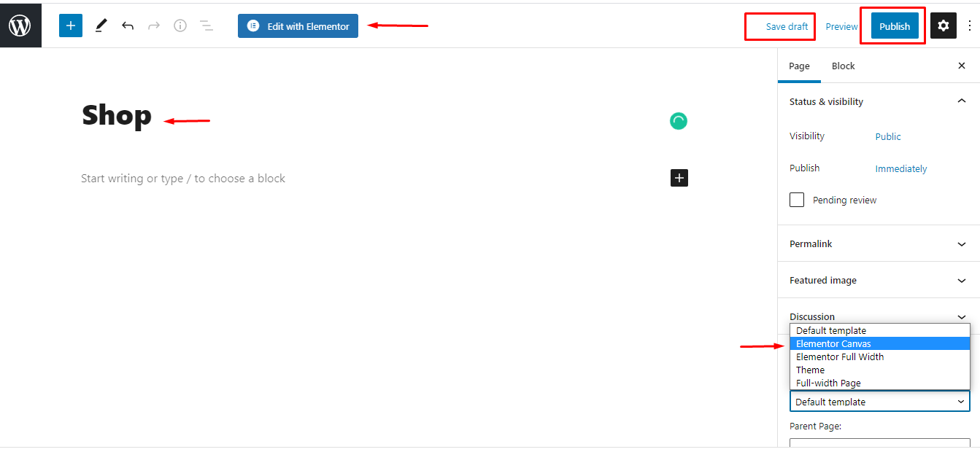This screenshot has height=452, width=980.
Task: Open the document details info icon
Action: [x=180, y=26]
